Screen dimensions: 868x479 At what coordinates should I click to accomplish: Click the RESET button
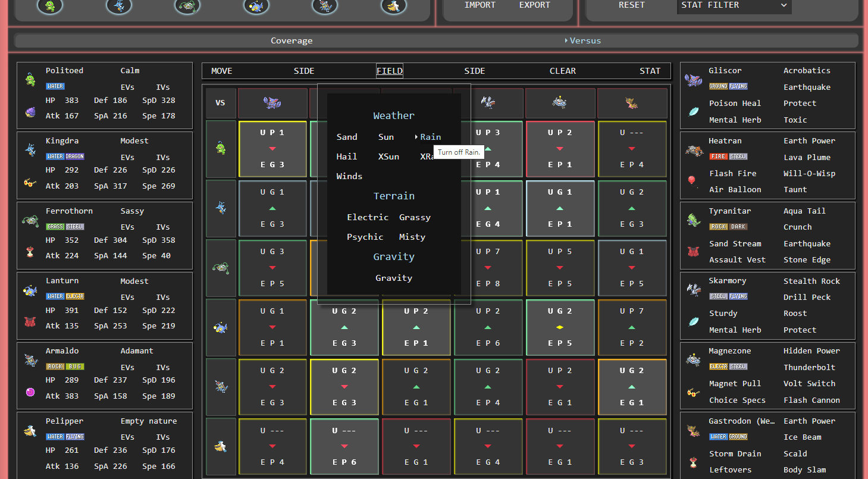pyautogui.click(x=632, y=5)
